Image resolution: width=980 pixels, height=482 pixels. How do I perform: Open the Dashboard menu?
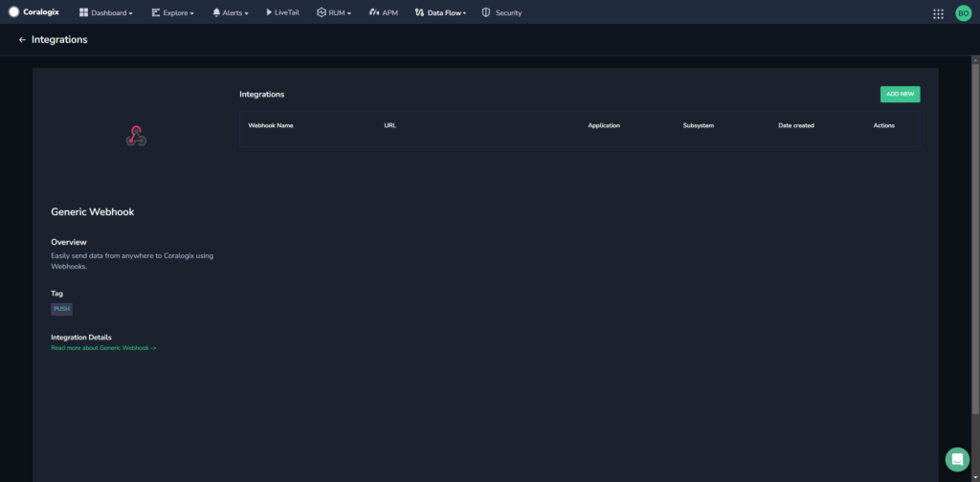105,12
